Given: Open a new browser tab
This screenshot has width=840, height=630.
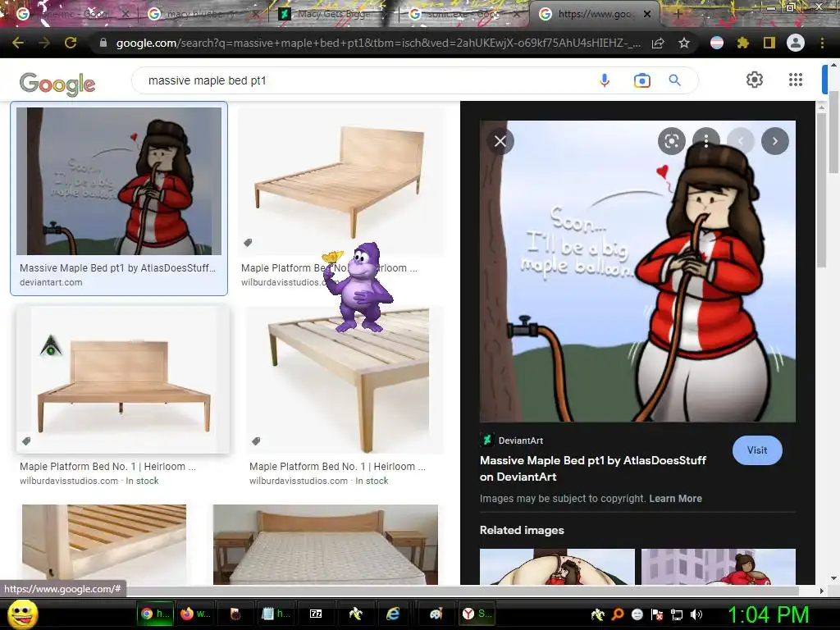Looking at the screenshot, I should [x=678, y=15].
